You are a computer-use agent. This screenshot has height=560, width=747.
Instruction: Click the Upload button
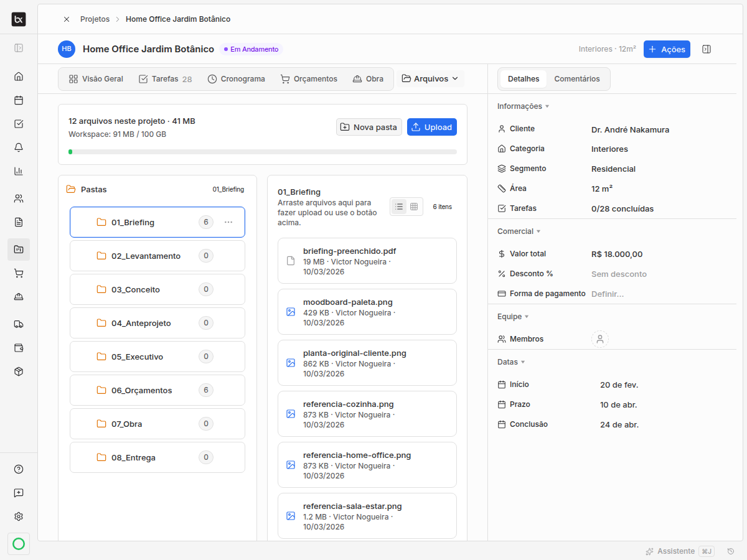pos(432,127)
